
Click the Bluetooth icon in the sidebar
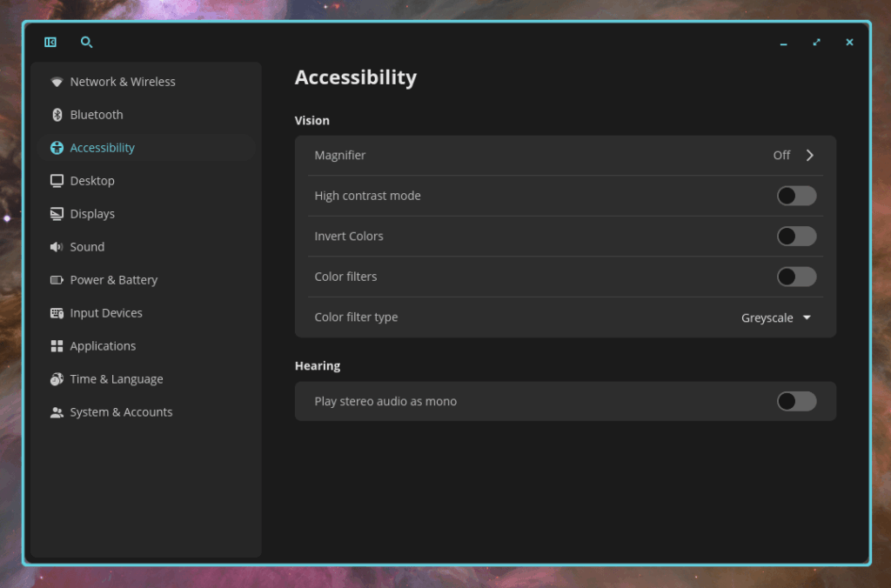pos(57,114)
